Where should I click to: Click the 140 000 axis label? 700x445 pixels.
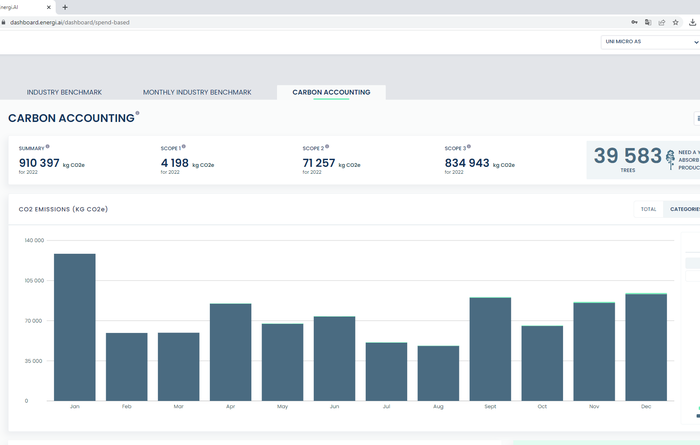pos(34,240)
